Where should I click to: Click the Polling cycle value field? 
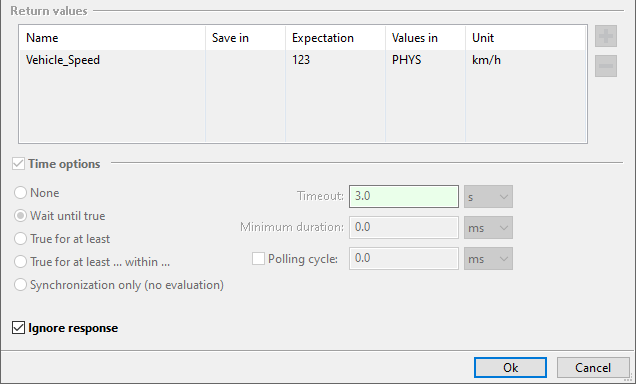click(404, 258)
